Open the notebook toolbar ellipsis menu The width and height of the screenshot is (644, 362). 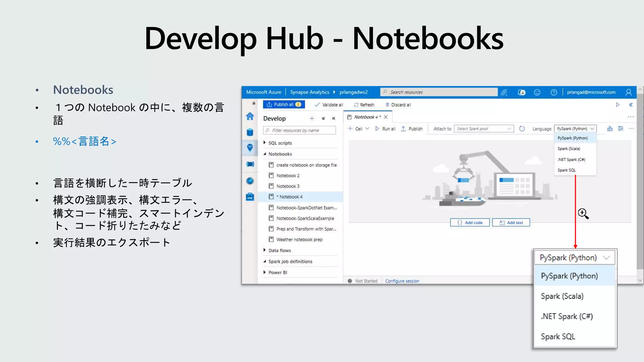[631, 129]
